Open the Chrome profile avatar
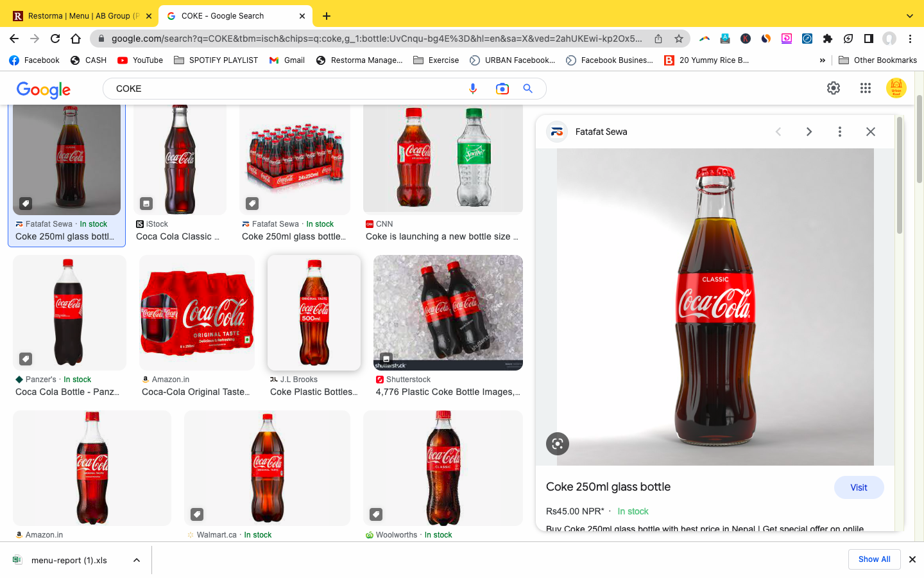 point(889,39)
